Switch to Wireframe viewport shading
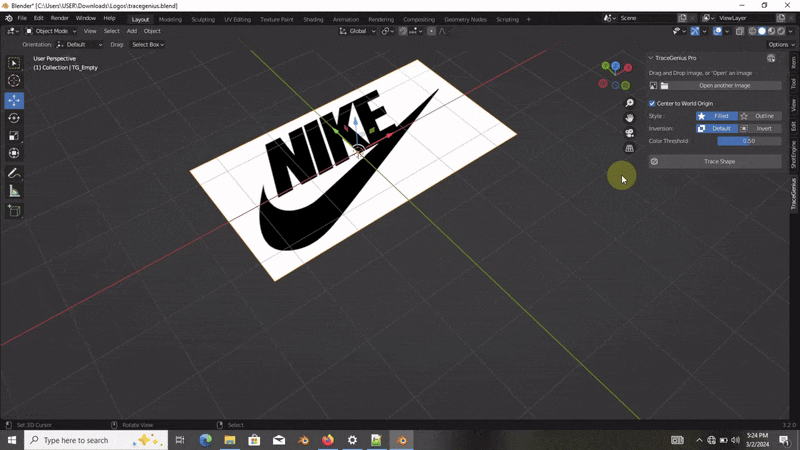 [x=752, y=31]
